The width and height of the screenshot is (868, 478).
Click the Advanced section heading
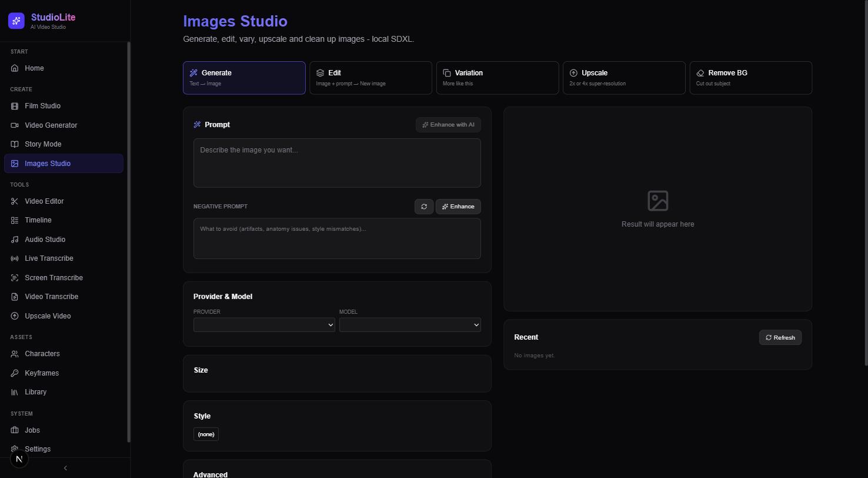[x=211, y=474]
